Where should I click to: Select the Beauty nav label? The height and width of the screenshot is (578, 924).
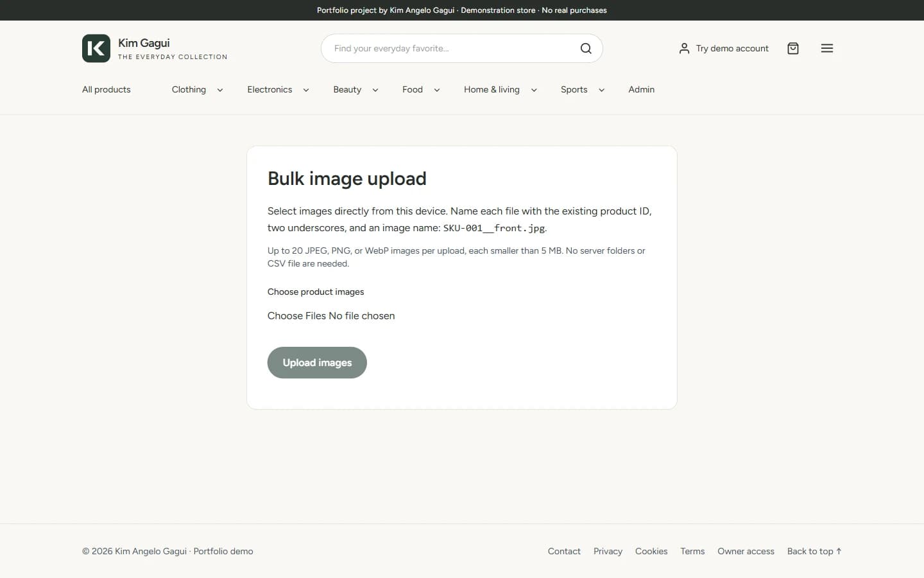[x=347, y=89]
